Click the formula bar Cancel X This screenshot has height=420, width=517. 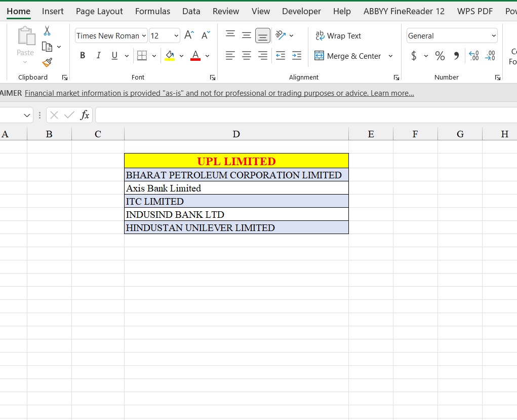coord(54,115)
